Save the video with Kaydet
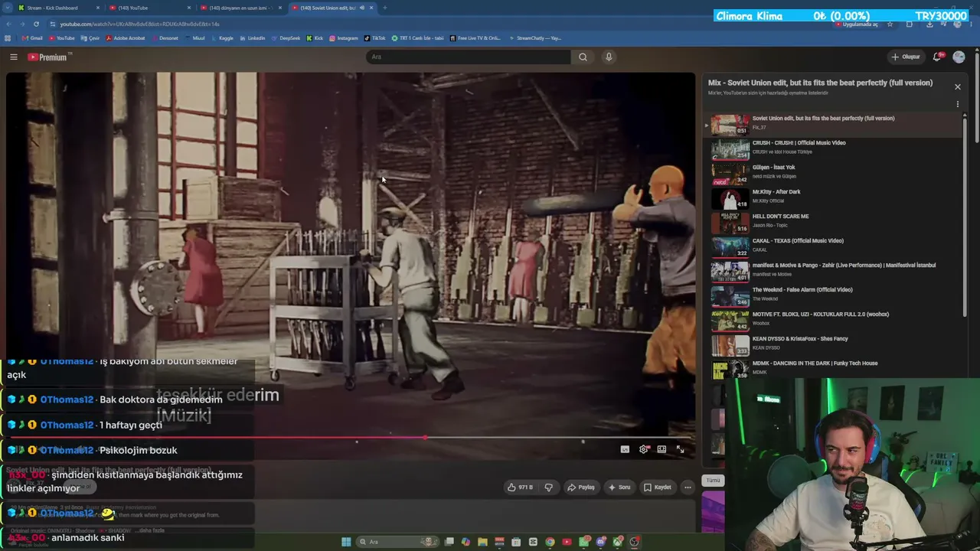Viewport: 980px width, 551px height. pyautogui.click(x=657, y=487)
